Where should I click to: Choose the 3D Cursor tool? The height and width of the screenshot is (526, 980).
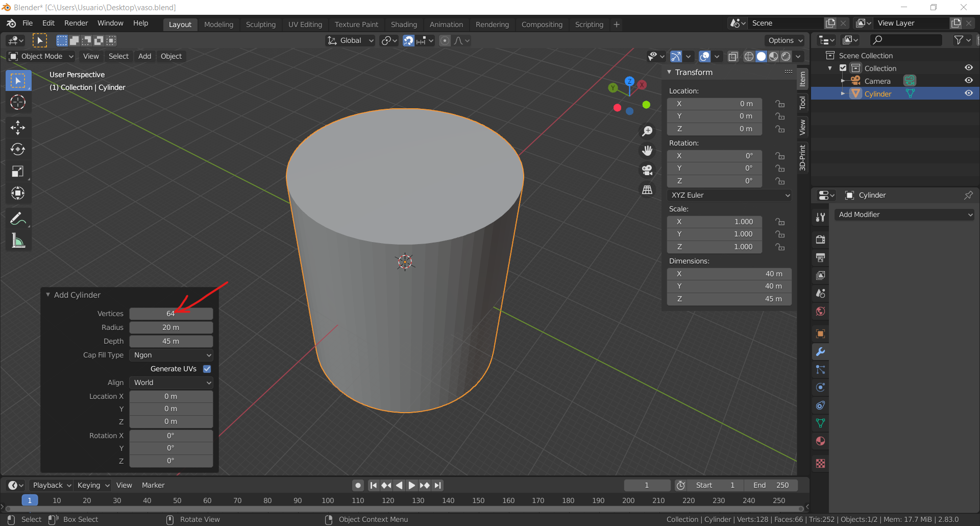coord(18,103)
